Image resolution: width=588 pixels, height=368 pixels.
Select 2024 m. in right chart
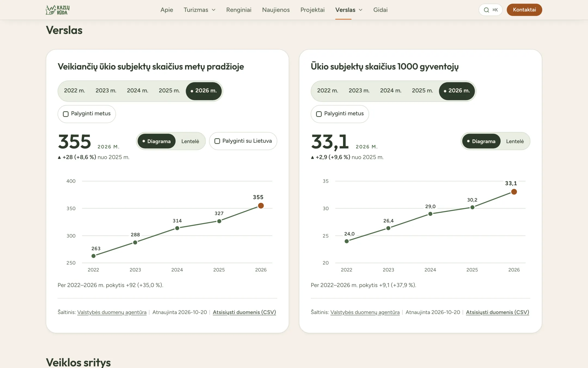click(391, 91)
